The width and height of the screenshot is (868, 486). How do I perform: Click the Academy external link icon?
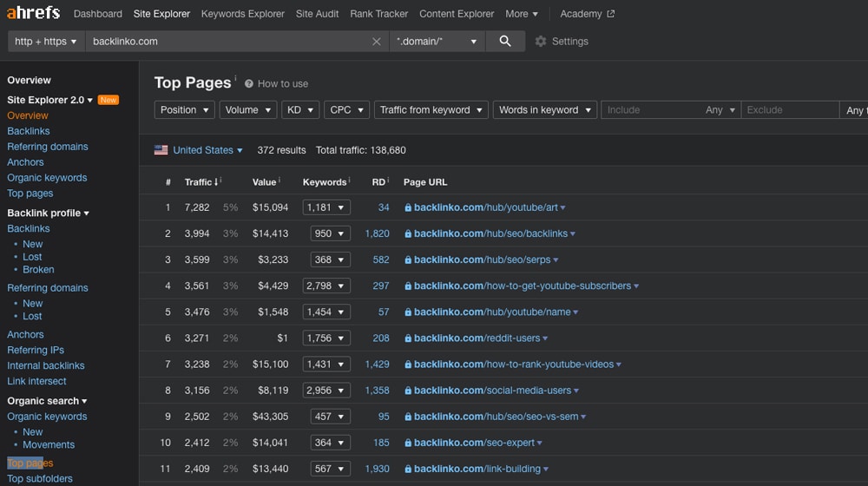[610, 14]
